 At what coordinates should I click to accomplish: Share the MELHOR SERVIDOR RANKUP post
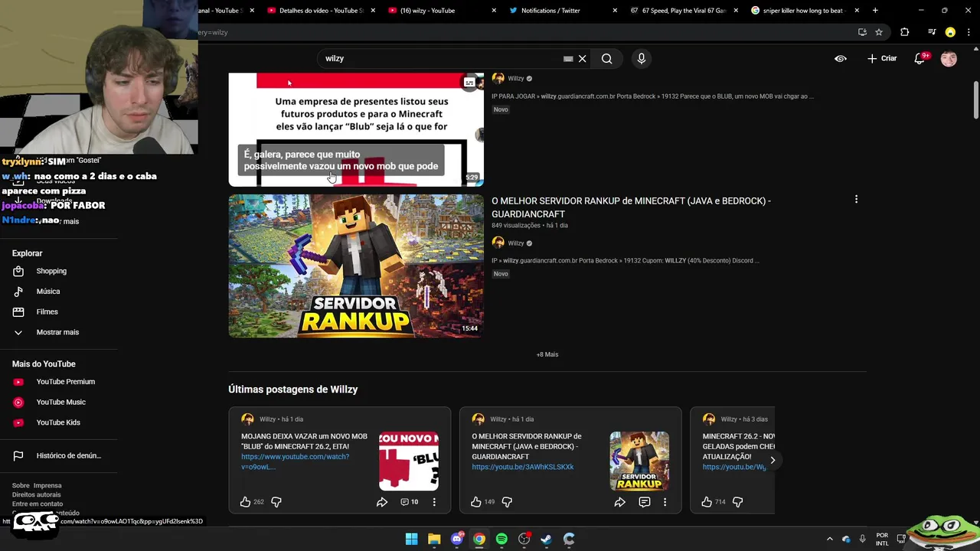coord(619,502)
